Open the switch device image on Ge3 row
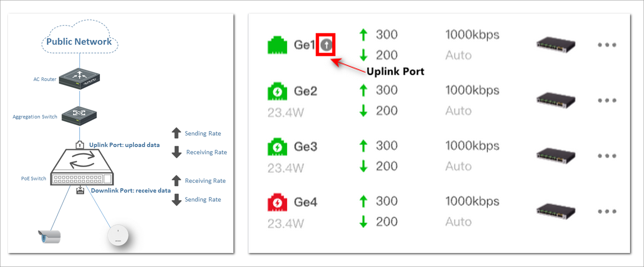Screen dimensions: 644x267 [556, 156]
